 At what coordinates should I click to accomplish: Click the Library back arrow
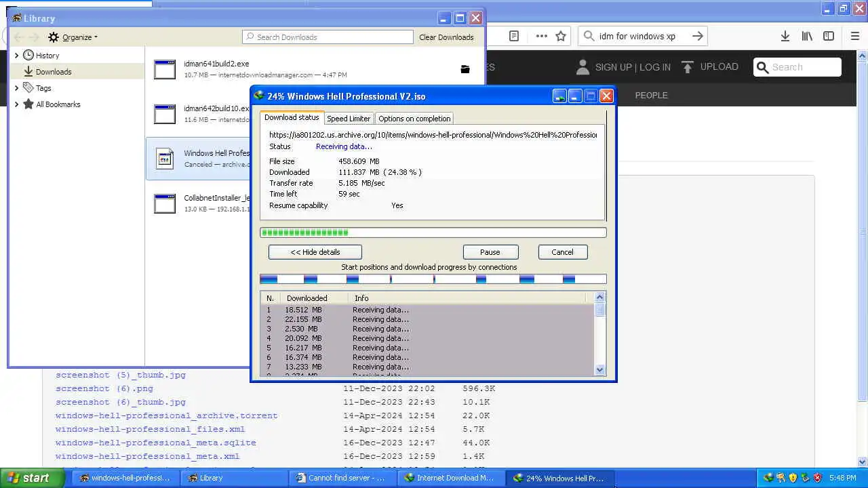point(18,37)
